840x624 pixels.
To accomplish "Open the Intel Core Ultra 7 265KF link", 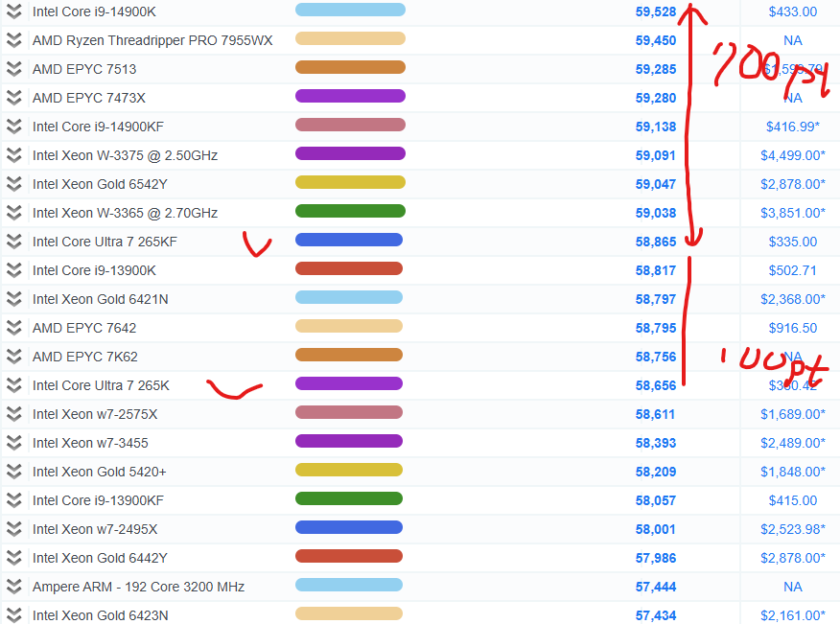I will [105, 242].
